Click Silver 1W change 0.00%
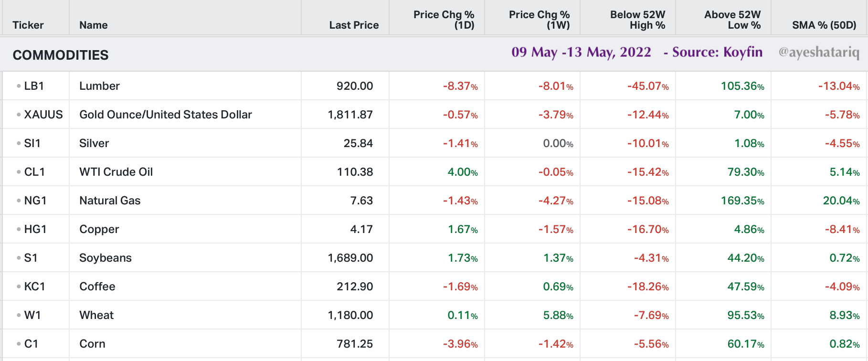The height and width of the screenshot is (361, 868). tap(558, 143)
